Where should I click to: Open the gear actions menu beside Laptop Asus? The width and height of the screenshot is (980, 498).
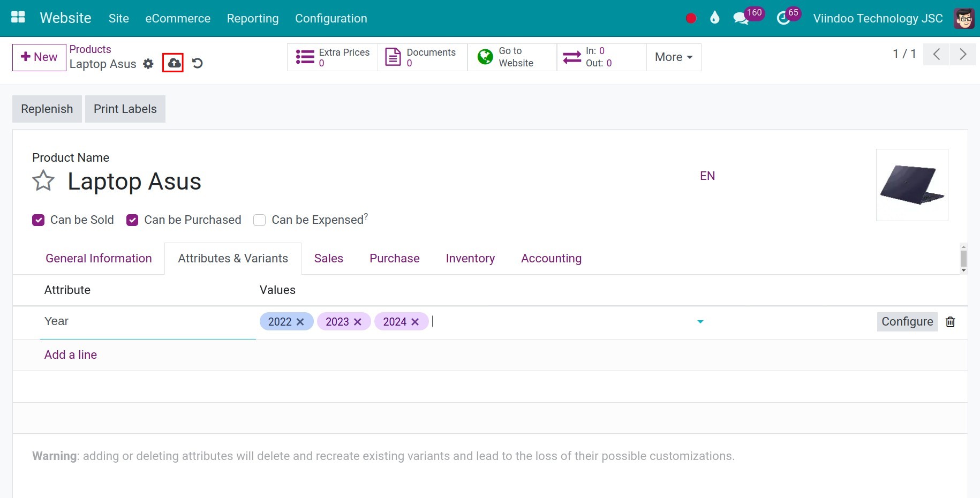148,64
